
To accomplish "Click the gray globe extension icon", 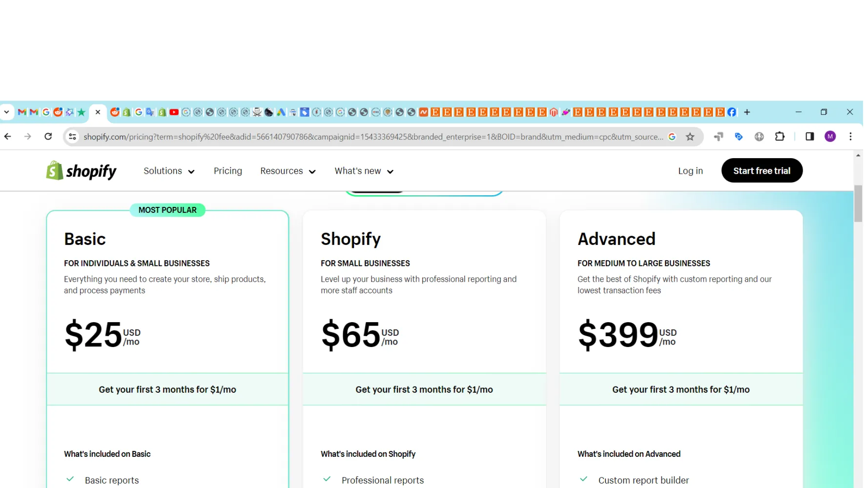I will (759, 137).
